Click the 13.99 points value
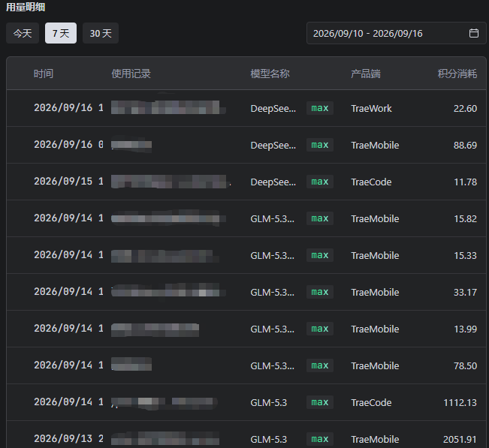Viewport: 489px width, 448px height. coord(465,329)
